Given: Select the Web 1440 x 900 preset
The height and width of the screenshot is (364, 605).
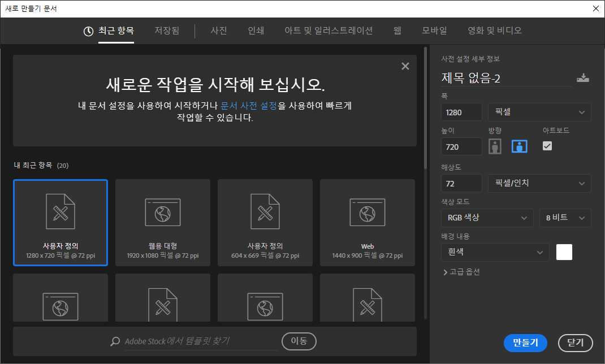Looking at the screenshot, I should [368, 223].
